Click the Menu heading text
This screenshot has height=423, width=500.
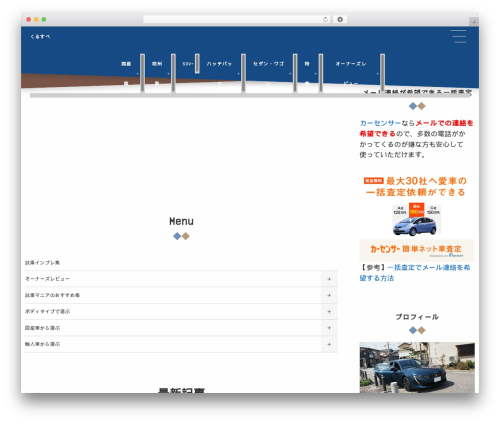point(181,221)
